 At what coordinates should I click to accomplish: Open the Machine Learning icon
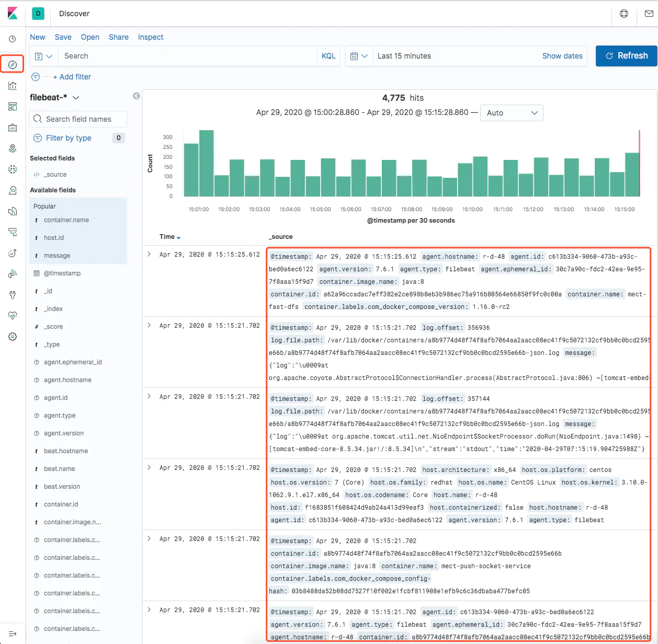point(13,169)
